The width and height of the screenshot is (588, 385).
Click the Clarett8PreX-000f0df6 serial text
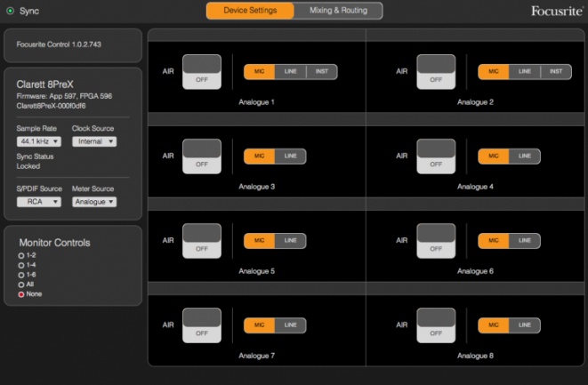pyautogui.click(x=51, y=106)
